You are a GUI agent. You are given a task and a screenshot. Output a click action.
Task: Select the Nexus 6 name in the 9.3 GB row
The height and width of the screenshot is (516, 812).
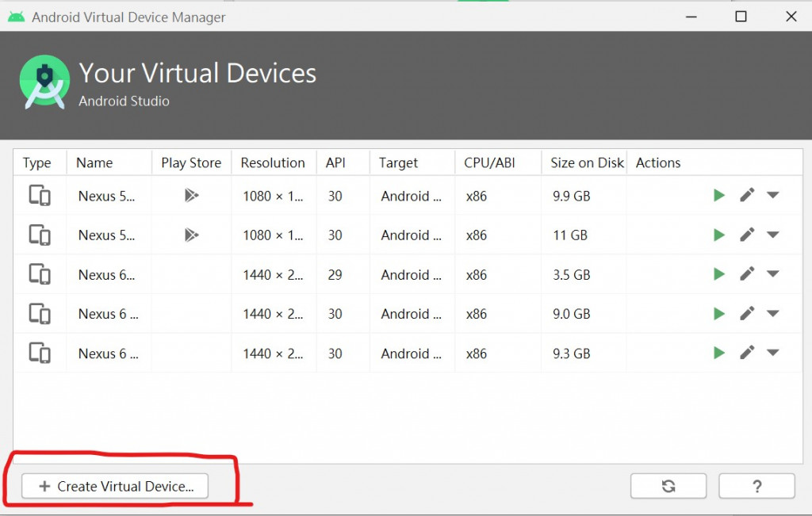pyautogui.click(x=108, y=354)
